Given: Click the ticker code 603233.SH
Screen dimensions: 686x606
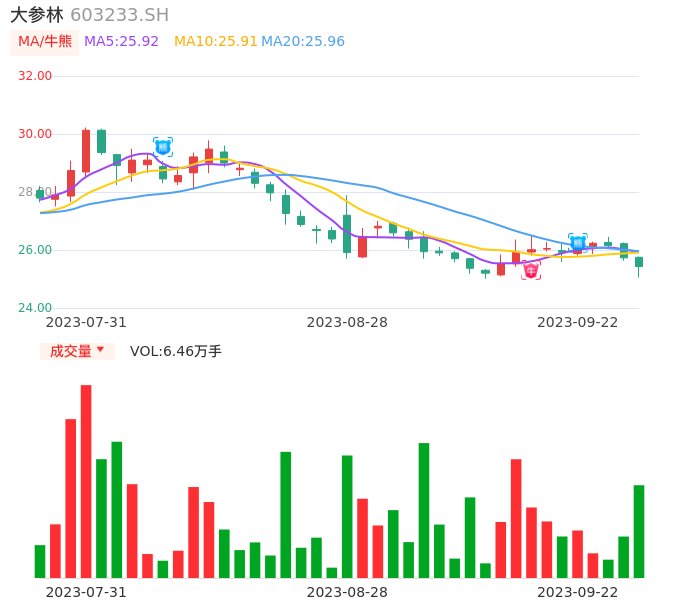Looking at the screenshot, I should click(x=120, y=15).
